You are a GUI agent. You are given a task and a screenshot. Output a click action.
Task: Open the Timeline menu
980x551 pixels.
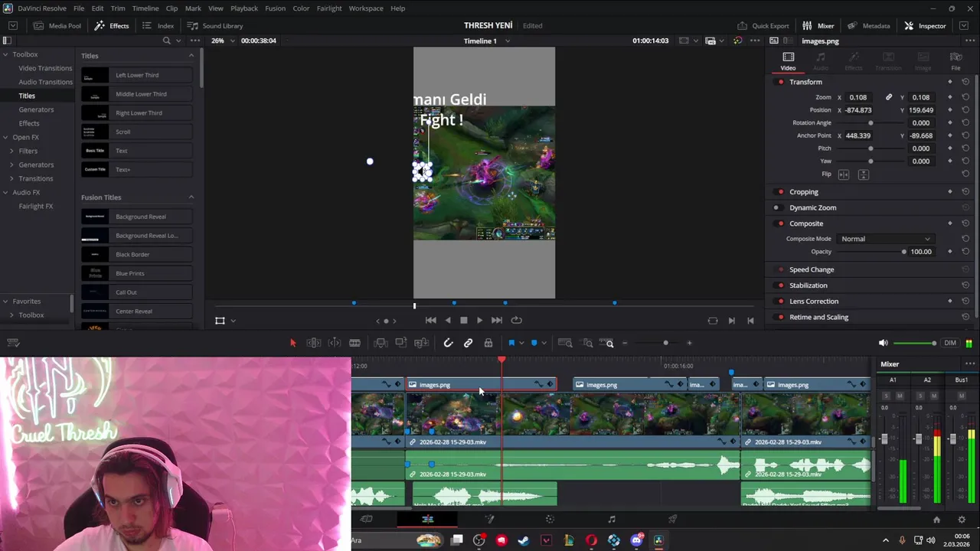point(145,8)
